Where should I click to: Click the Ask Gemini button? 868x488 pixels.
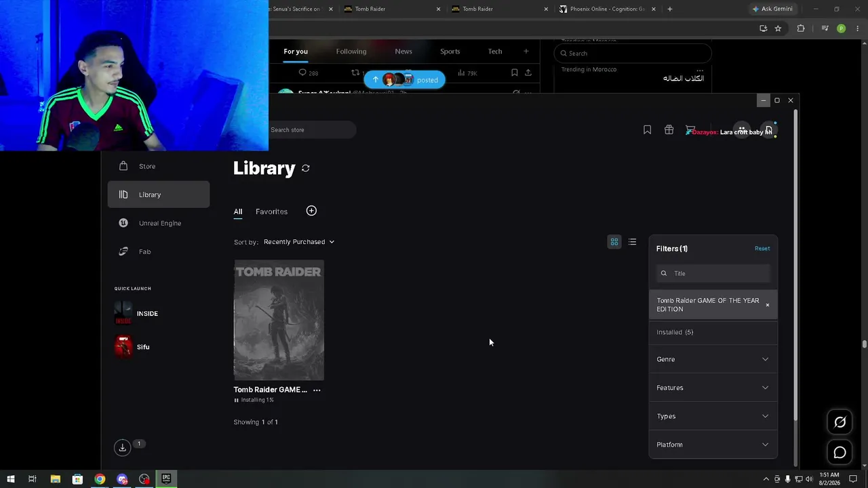click(x=772, y=9)
